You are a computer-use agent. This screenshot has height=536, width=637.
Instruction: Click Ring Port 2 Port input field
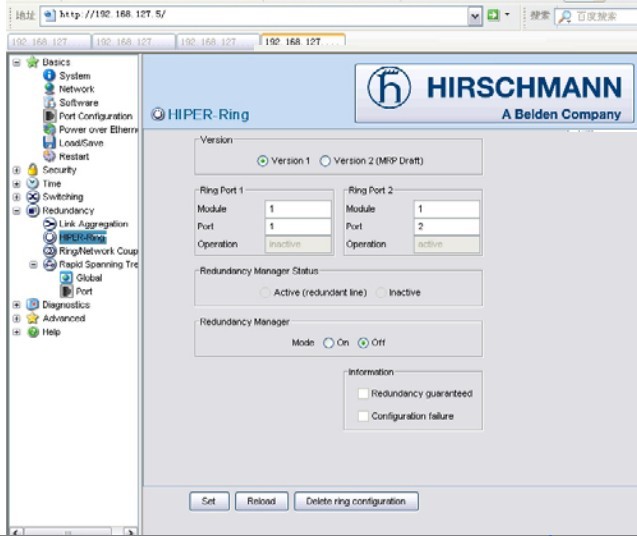click(447, 227)
